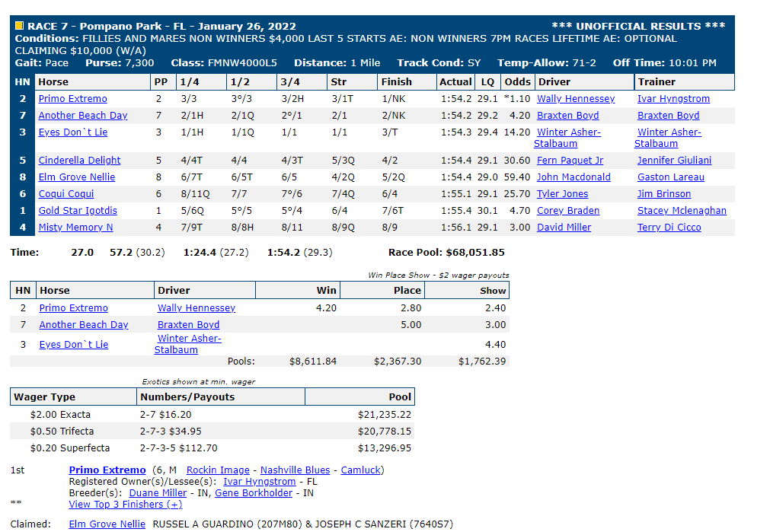The width and height of the screenshot is (770, 532).
Task: Open trainer Stacey Mclenaghan link
Action: coord(682,211)
